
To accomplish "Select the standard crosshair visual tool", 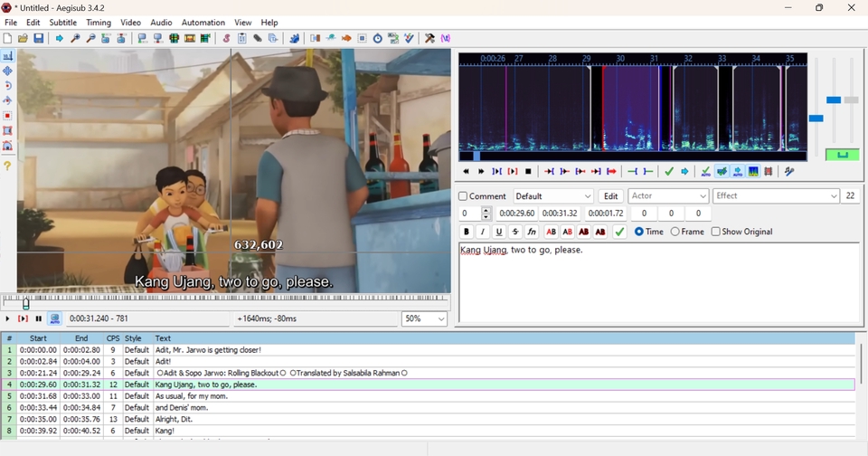I will tap(8, 56).
